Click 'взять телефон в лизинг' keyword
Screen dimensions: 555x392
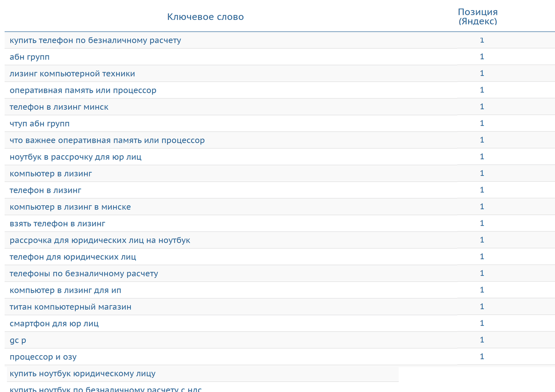pos(57,224)
